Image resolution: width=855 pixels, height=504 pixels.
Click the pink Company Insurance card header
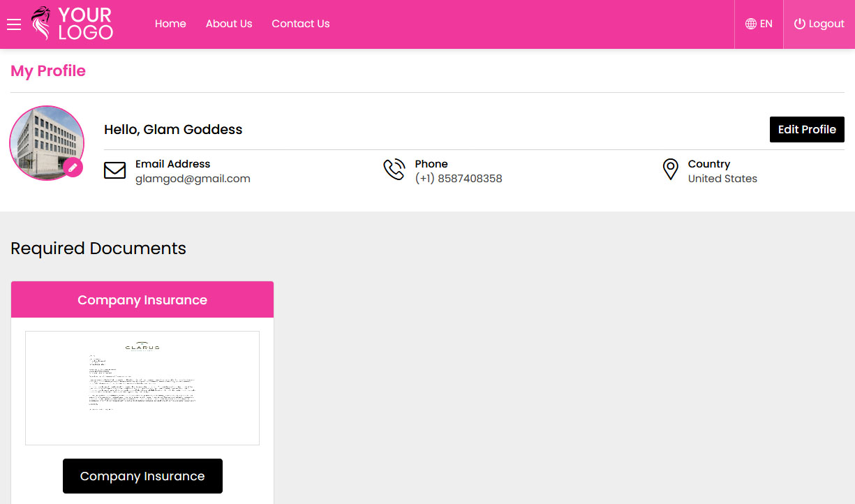pos(142,299)
